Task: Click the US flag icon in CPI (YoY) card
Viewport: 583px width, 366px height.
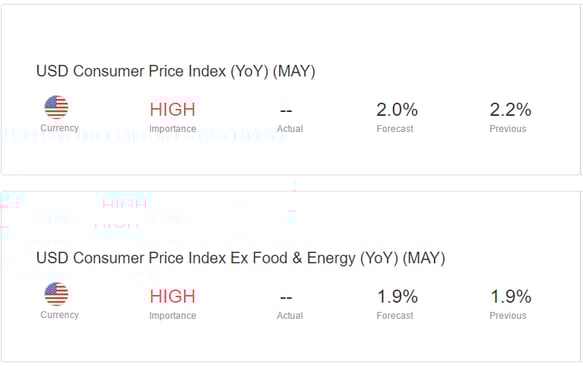Action: [57, 107]
